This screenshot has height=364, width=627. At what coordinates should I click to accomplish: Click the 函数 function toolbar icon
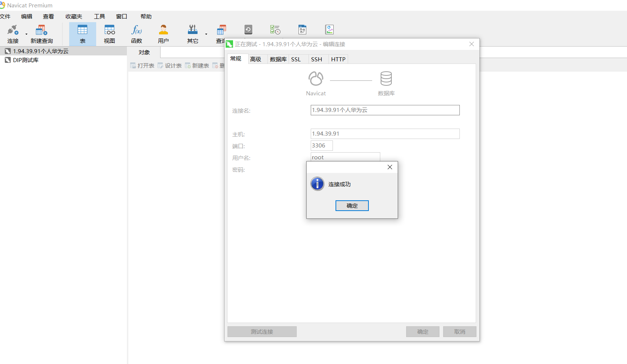tap(136, 34)
